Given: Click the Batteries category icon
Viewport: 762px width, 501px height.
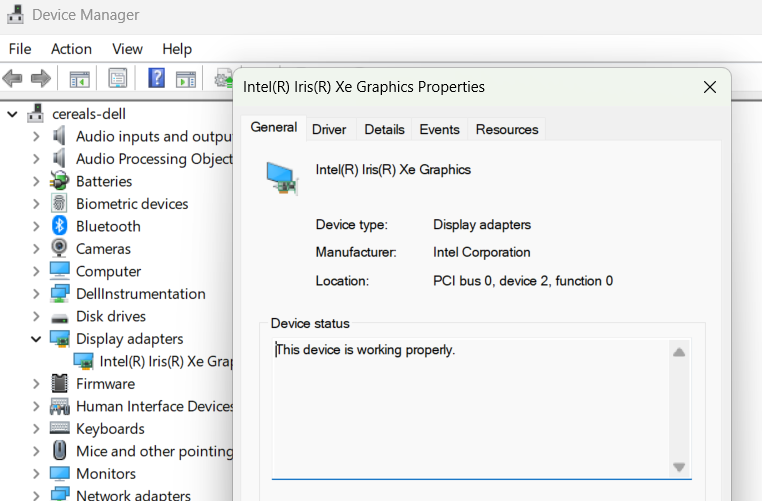Looking at the screenshot, I should (x=59, y=181).
